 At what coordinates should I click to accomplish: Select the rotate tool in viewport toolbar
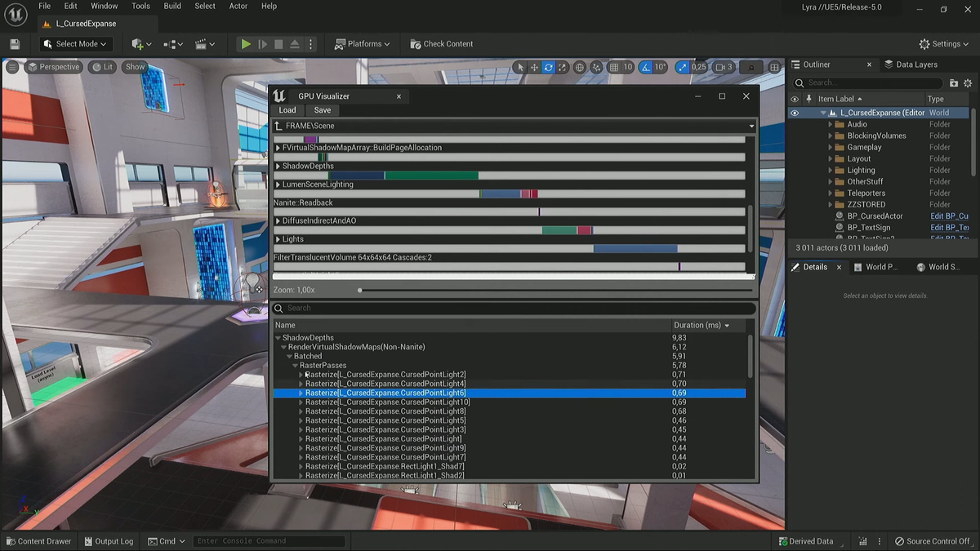coord(549,67)
